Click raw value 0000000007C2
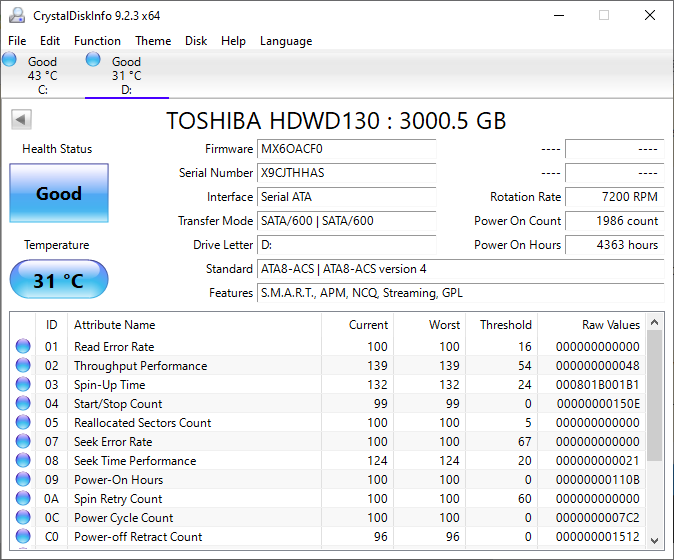The width and height of the screenshot is (674, 560). (x=597, y=517)
